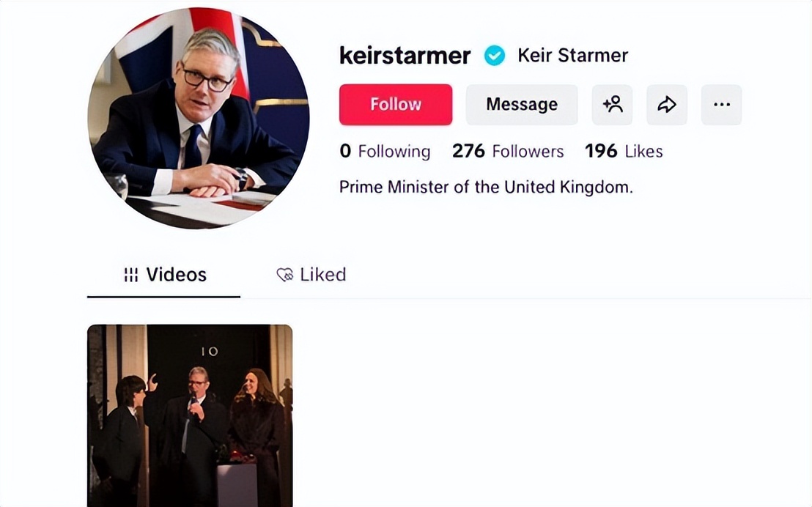Screen dimensions: 812x507
Task: Select the Prime Minister bio text
Action: [x=487, y=187]
